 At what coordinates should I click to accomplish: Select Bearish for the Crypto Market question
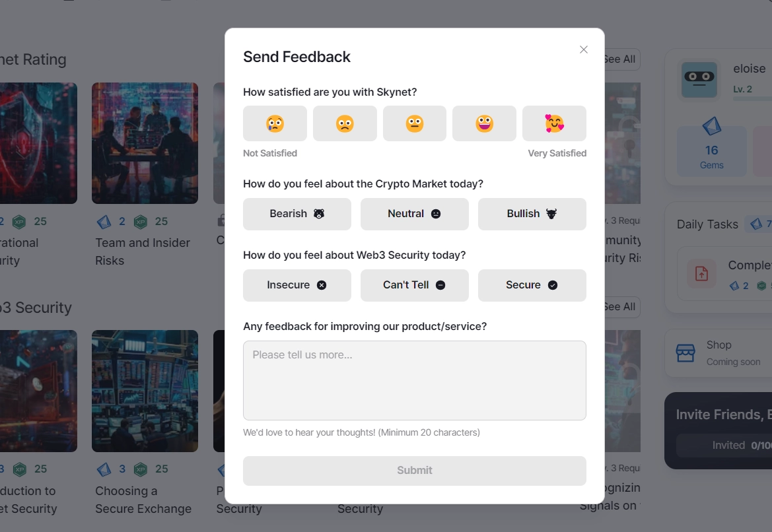[297, 214]
